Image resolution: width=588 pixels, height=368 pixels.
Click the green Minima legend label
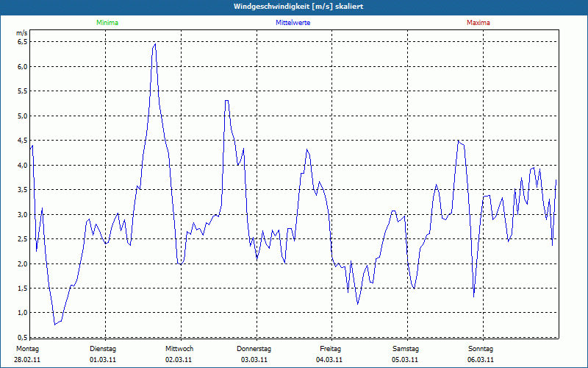[x=107, y=23]
